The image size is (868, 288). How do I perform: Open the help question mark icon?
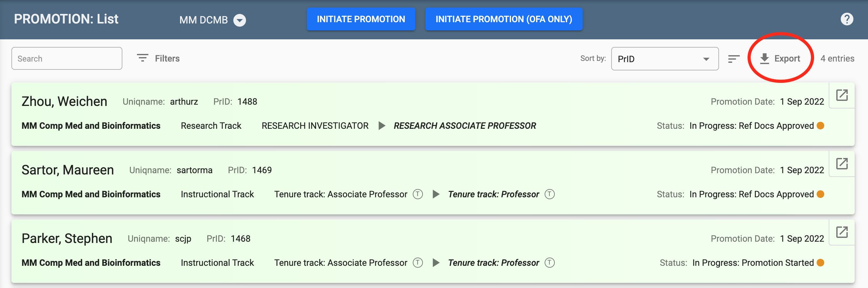[847, 19]
